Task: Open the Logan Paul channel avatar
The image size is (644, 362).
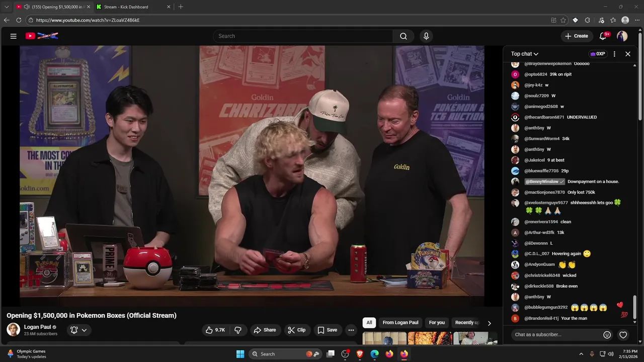Action: [13, 330]
